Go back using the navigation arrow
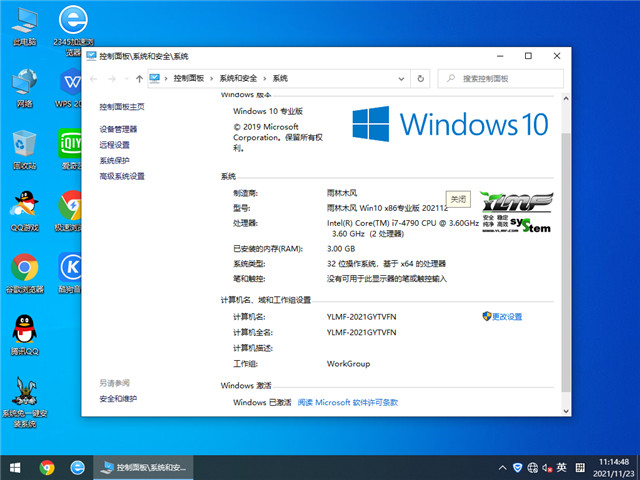Viewport: 640px width, 480px height. [93, 79]
